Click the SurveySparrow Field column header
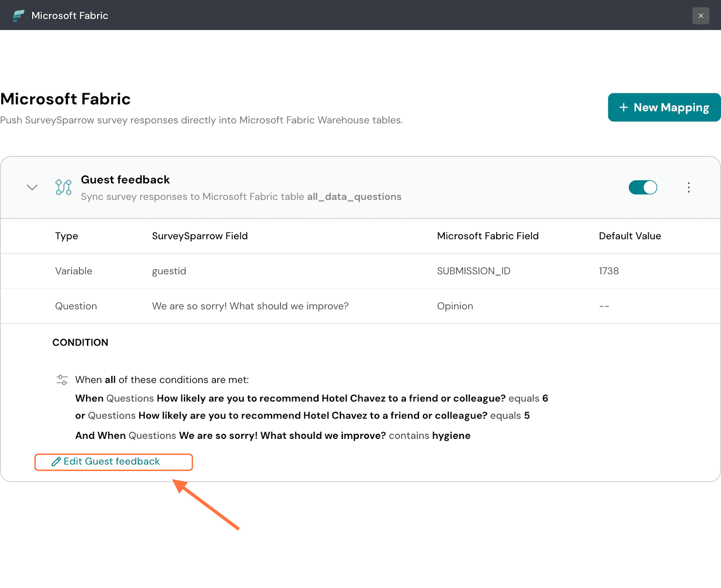The height and width of the screenshot is (588, 721). coord(200,236)
